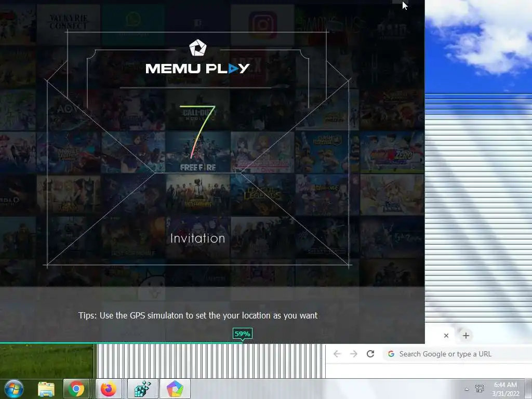Select the MEmu Play taskbar icon
Viewport: 532px width, 399px height.
point(175,389)
